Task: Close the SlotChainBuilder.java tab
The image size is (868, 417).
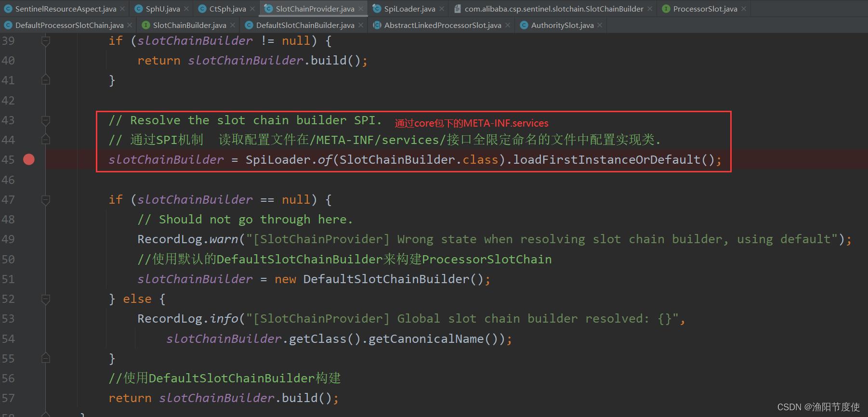Action: tap(233, 25)
